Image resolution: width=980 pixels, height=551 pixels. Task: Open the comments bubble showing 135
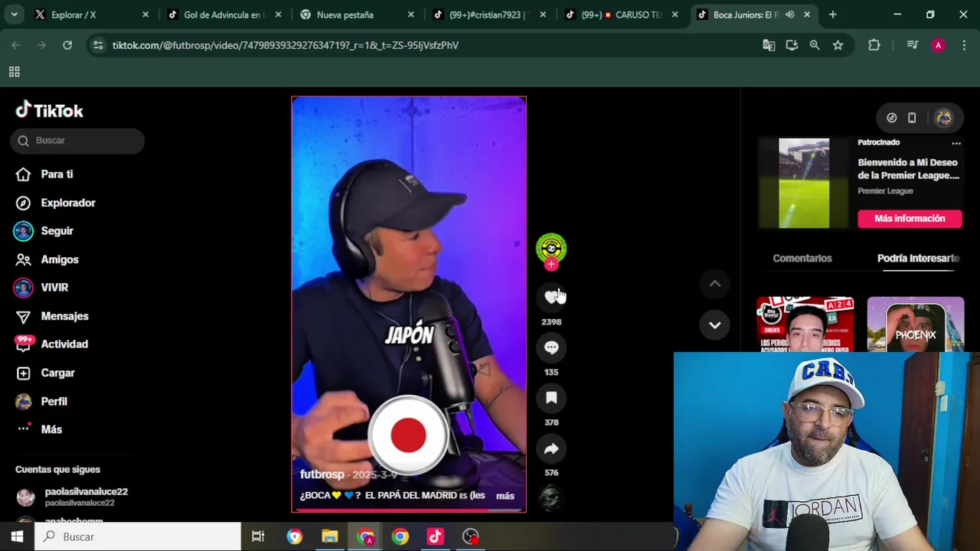click(551, 347)
